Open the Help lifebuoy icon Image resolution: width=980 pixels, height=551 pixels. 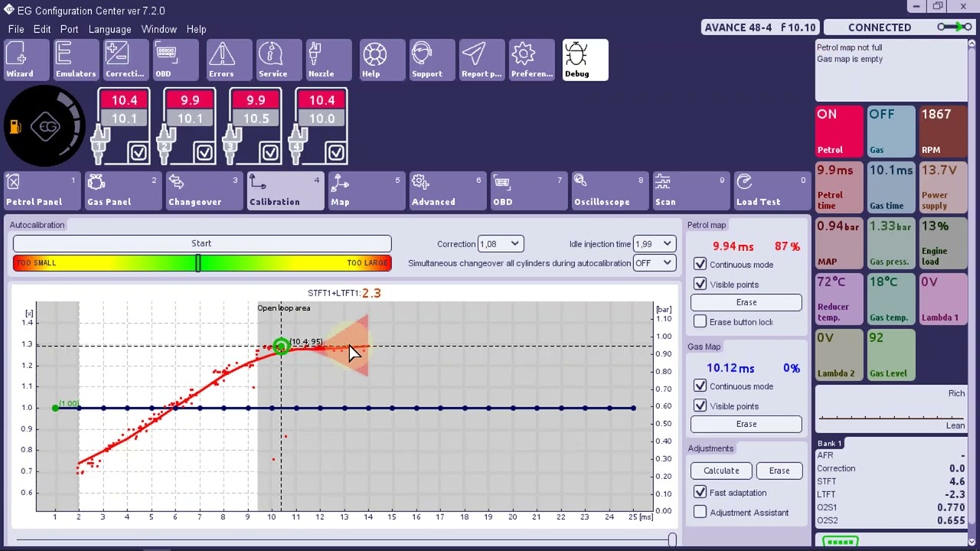(x=382, y=60)
